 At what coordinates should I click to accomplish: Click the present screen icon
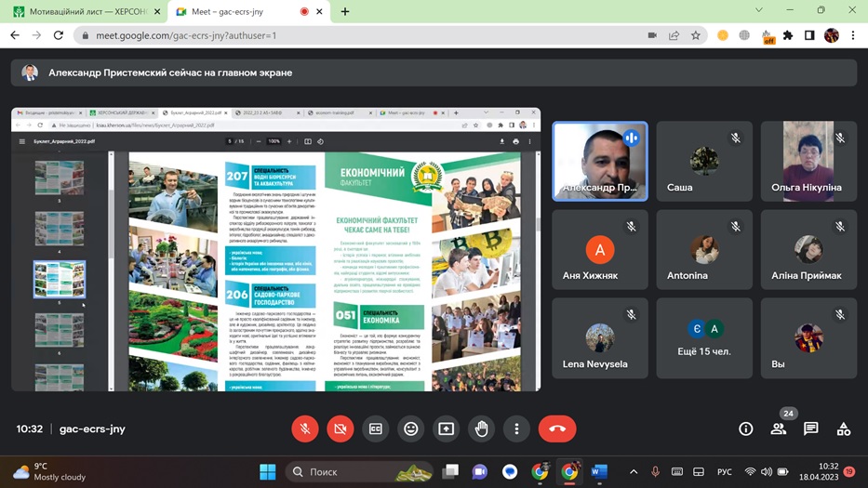pos(447,429)
